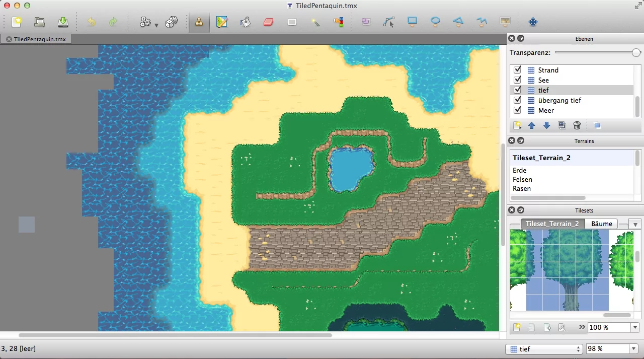Image resolution: width=644 pixels, height=359 pixels.
Task: Click the command gears icon
Action: 145,22
